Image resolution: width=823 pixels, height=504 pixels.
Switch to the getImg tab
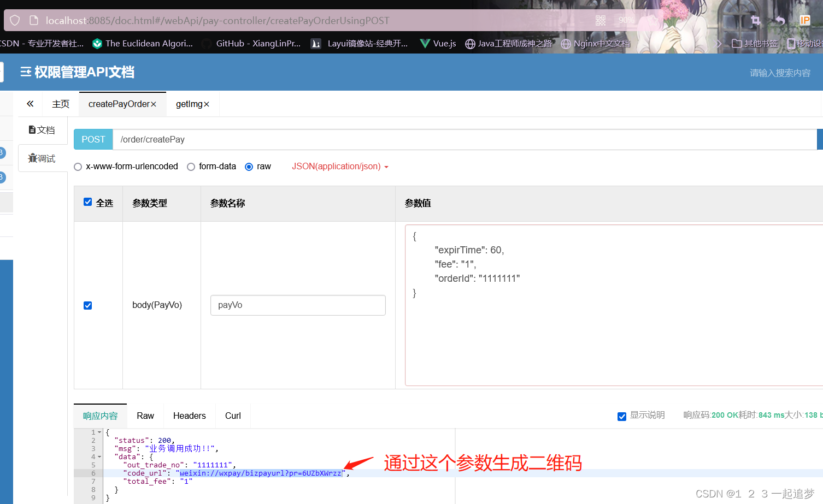point(189,104)
